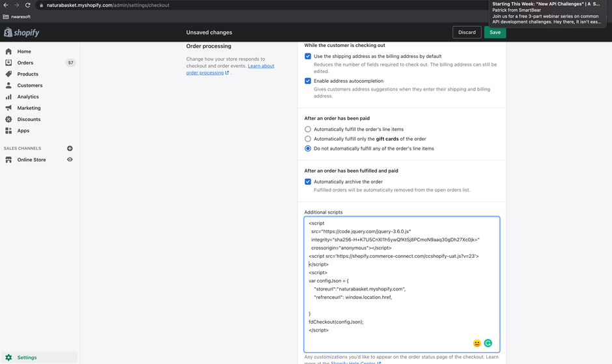Click the green Grammarly icon in scripts box
This screenshot has width=612, height=364.
[488, 343]
